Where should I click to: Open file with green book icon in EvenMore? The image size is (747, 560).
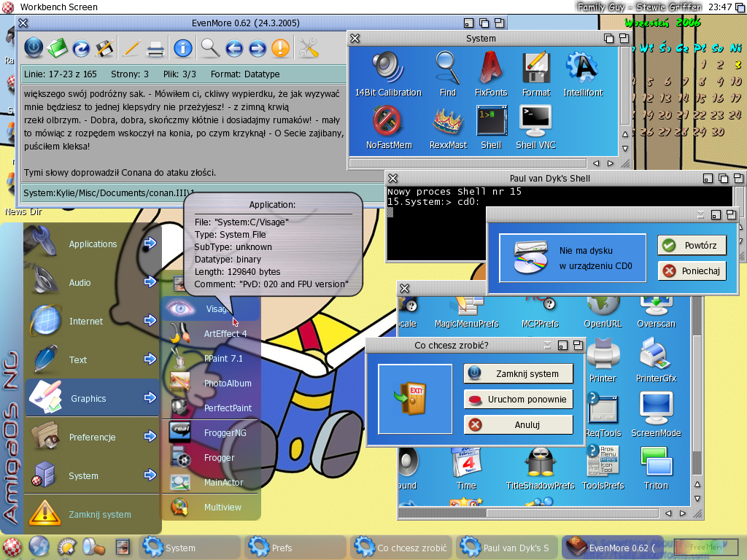(58, 48)
